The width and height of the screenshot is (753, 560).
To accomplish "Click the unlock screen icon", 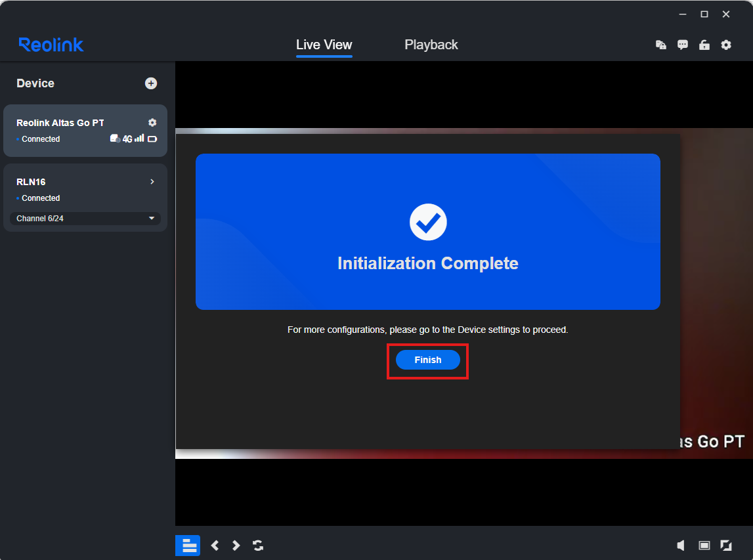I will (x=704, y=45).
